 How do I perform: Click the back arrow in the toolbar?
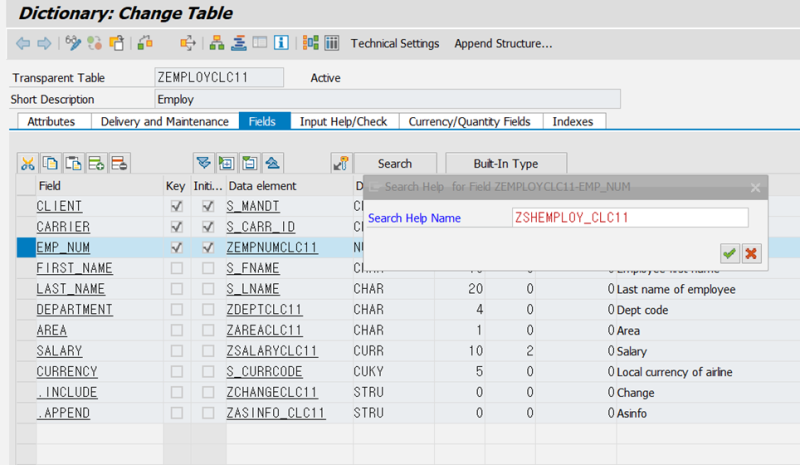point(23,43)
